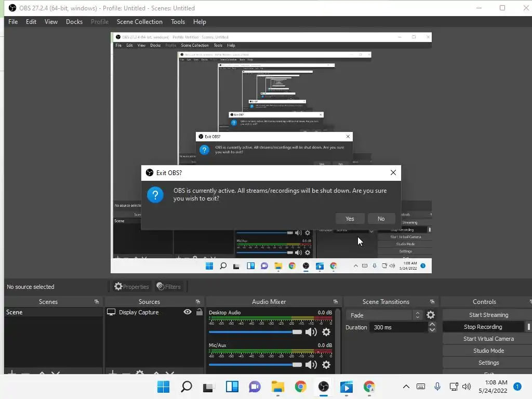This screenshot has width=532, height=399.
Task: Click Stop Recording
Action: (483, 327)
